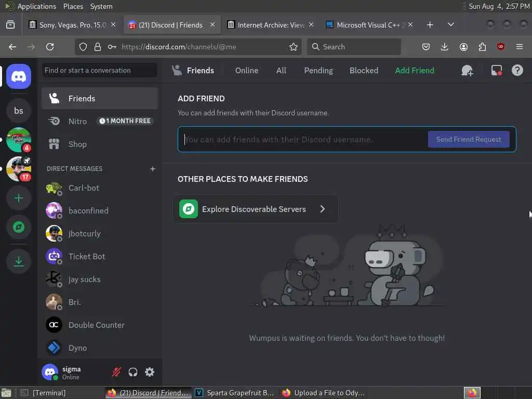The height and width of the screenshot is (399, 532).
Task: Open server with 4 notification badge
Action: tap(19, 140)
